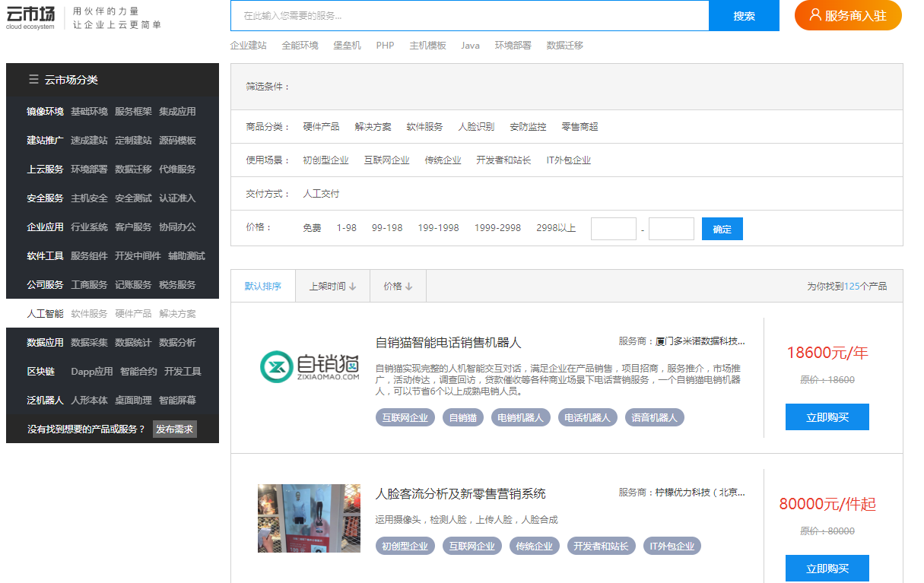Screen dimensions: 924x583
Task: Open the 堡垒机 hot search link
Action: pyautogui.click(x=347, y=45)
